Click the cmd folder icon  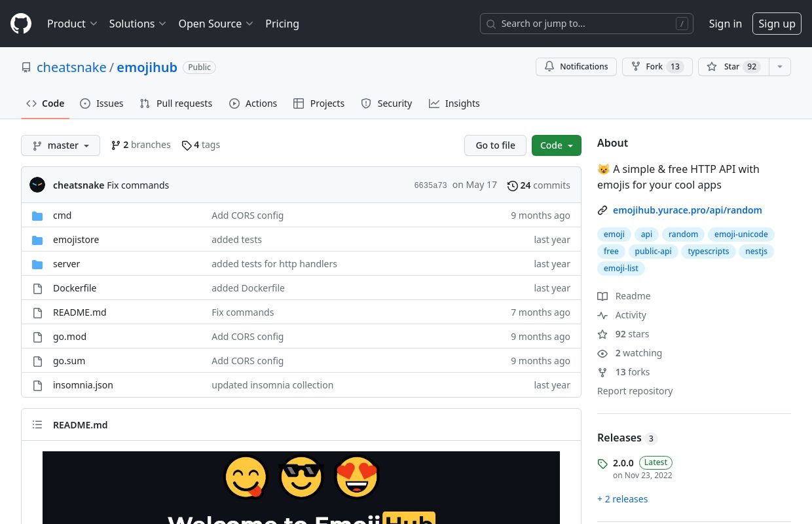coord(38,215)
